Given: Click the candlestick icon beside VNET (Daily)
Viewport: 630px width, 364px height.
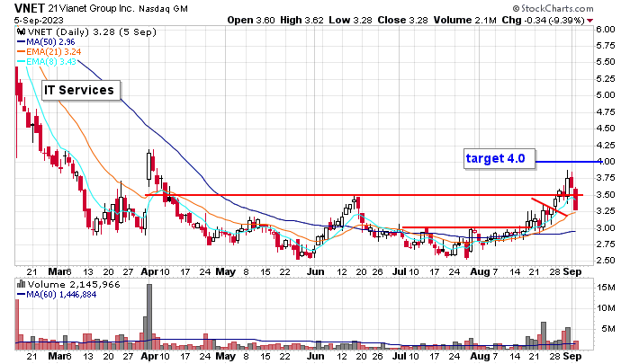Looking at the screenshot, I should (x=21, y=31).
